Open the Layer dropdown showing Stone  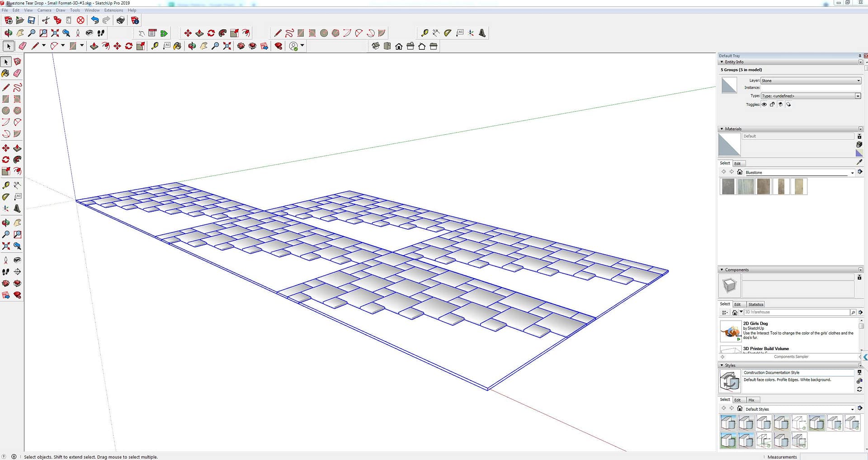pos(810,81)
